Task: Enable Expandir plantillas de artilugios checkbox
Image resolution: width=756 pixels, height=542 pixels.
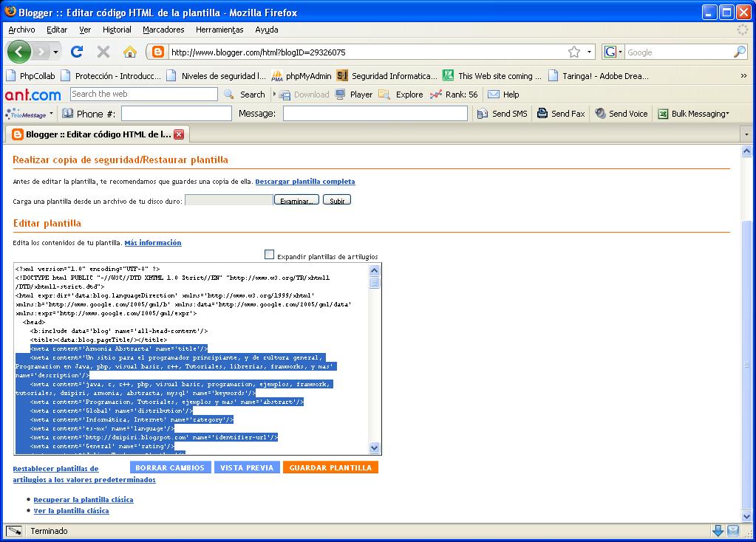Action: (270, 254)
